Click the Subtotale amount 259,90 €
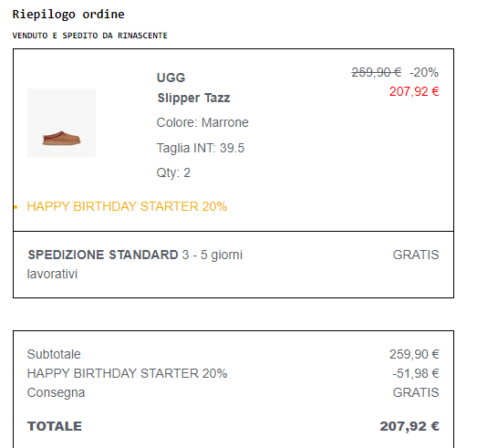477x448 pixels. pos(414,354)
